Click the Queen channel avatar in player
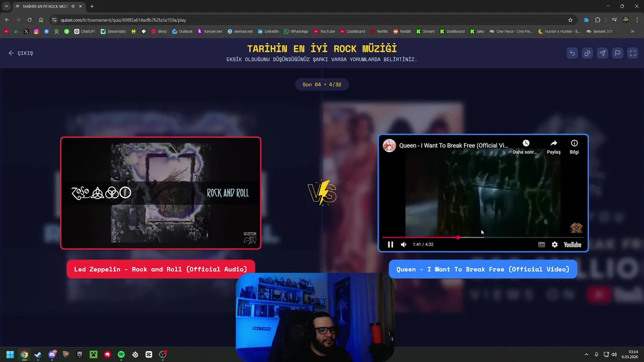 point(389,145)
